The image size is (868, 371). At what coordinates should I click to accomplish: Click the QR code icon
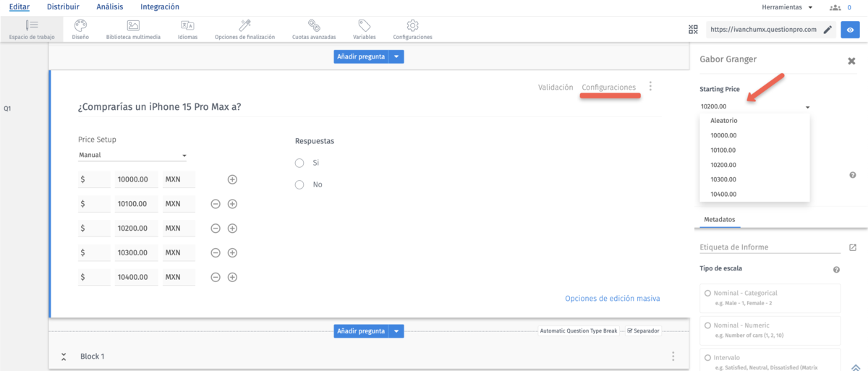pos(694,30)
